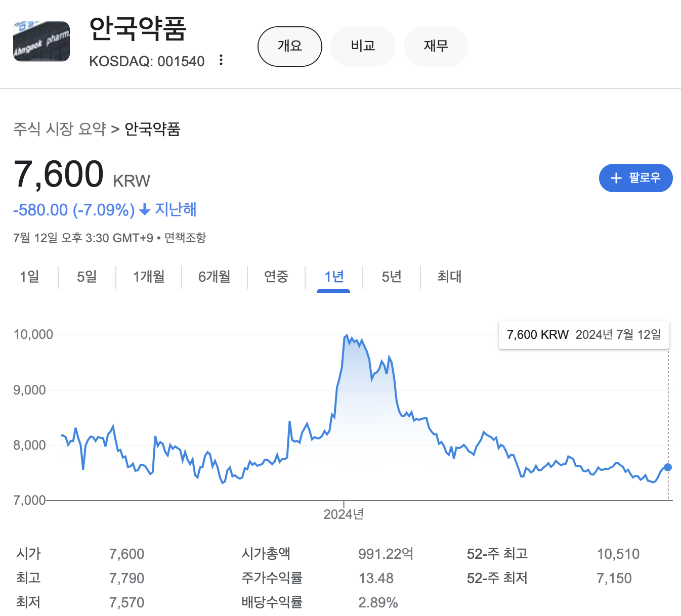This screenshot has width=681, height=616.
Task: Click the blue endpoint dot on chart
Action: (668, 467)
